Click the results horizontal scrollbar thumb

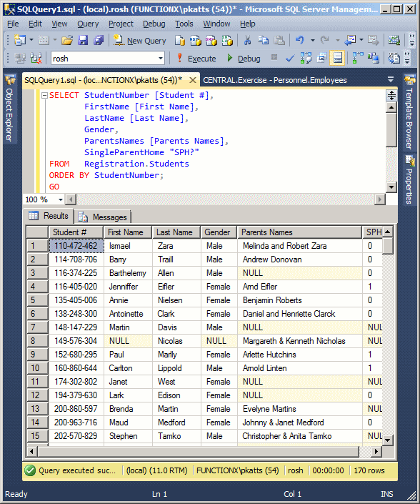199,452
